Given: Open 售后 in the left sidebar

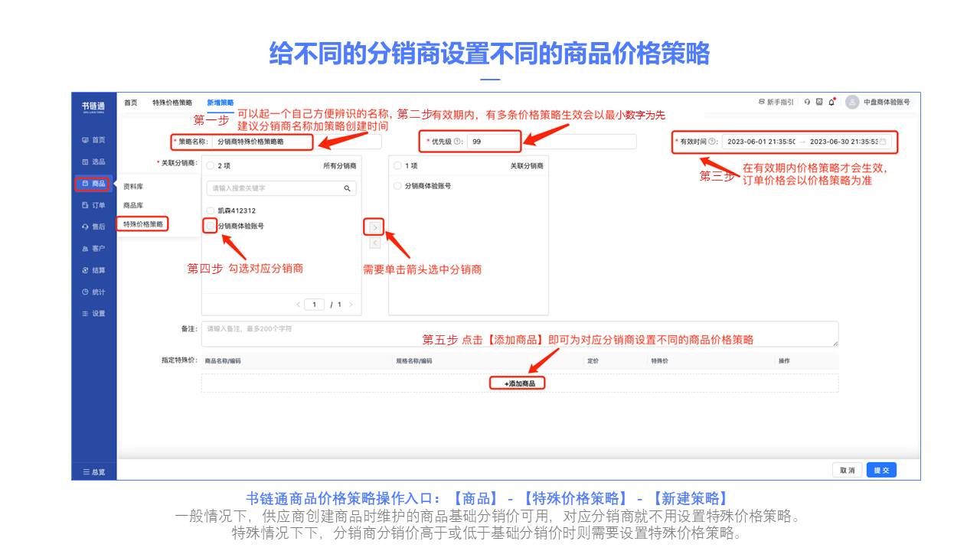Looking at the screenshot, I should coord(93,227).
